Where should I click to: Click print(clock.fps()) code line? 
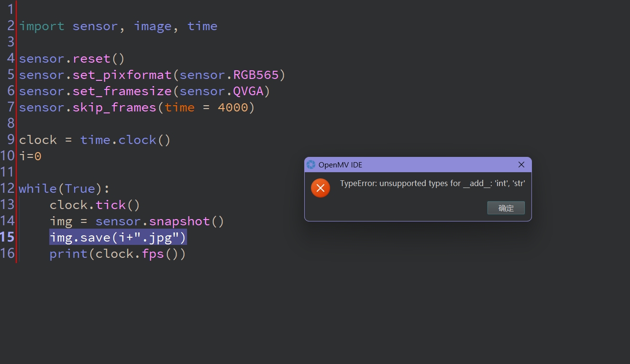click(118, 254)
